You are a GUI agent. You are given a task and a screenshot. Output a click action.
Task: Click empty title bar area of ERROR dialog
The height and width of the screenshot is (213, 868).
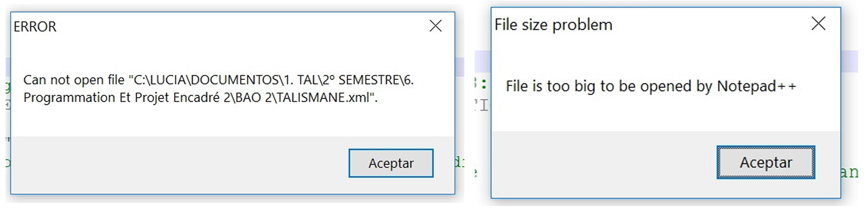[x=236, y=26]
